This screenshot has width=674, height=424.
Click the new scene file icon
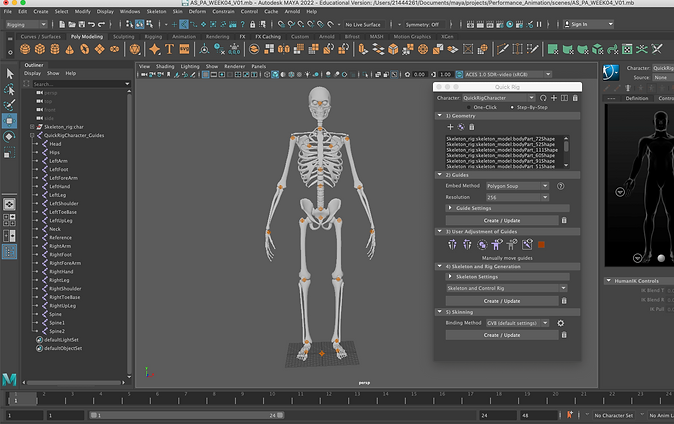point(62,25)
